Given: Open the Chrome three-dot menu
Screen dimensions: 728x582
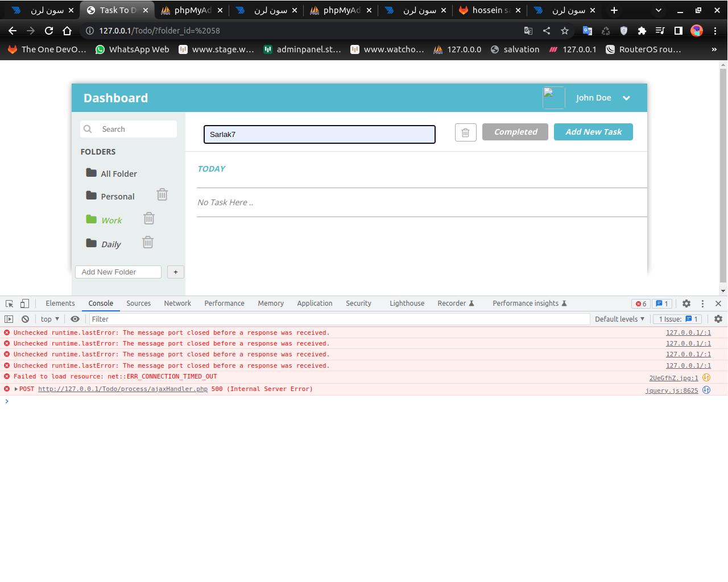Looking at the screenshot, I should [x=715, y=31].
